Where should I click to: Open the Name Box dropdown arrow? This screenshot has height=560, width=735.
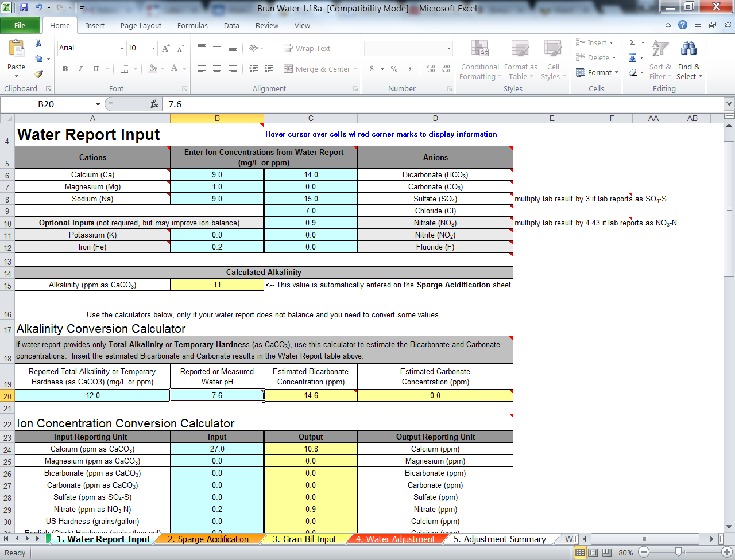(98, 104)
